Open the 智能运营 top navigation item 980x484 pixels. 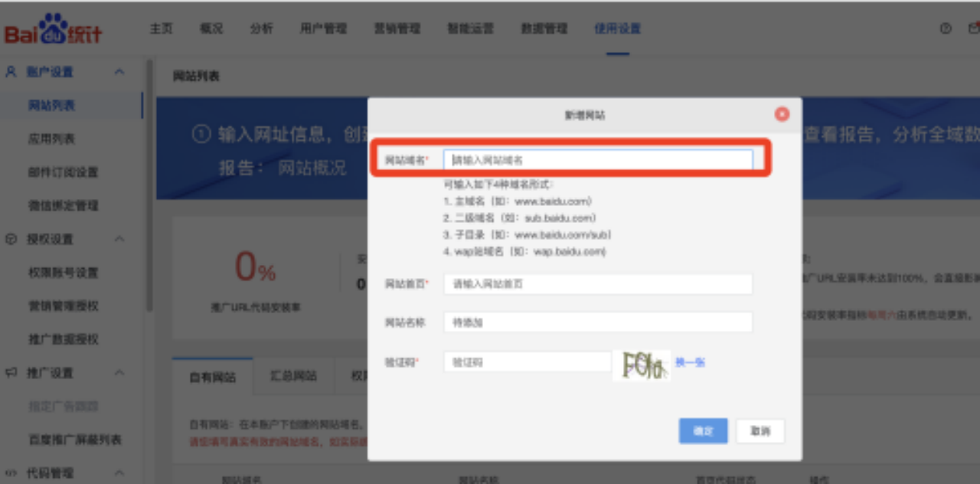coord(470,28)
